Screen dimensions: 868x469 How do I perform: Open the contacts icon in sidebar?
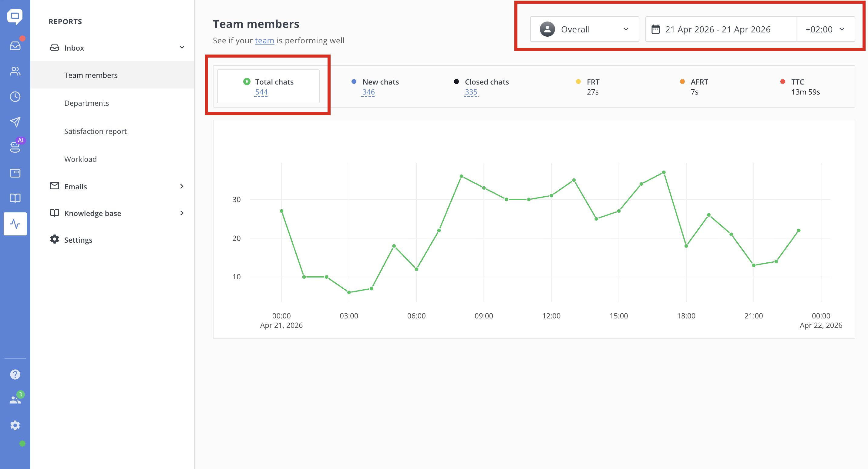(x=15, y=71)
